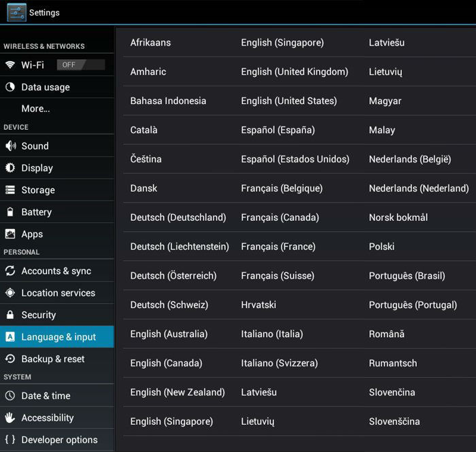Toggle the Wi-Fi OFF switch
The image size is (476, 452).
(81, 65)
